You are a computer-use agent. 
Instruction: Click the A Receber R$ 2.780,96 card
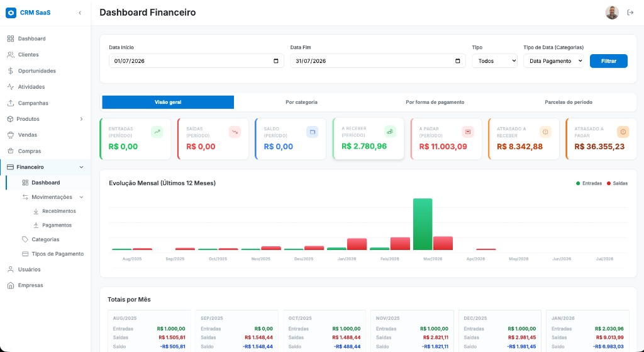pyautogui.click(x=369, y=139)
